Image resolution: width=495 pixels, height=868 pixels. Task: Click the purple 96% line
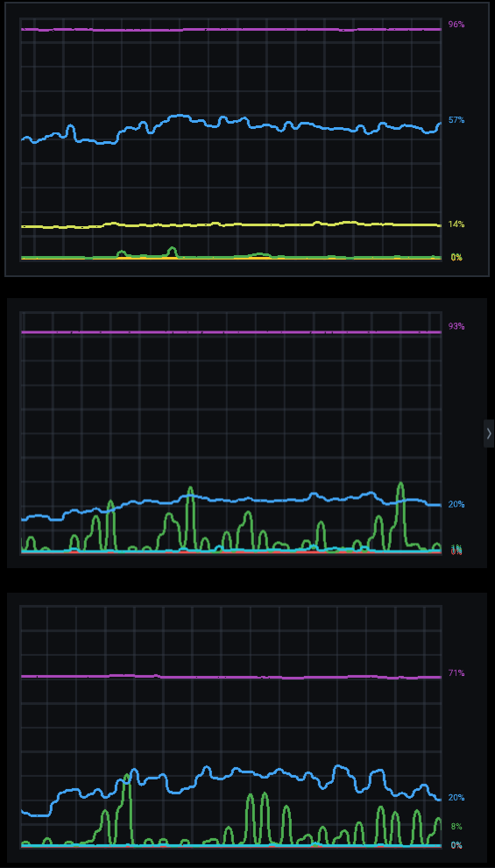coord(230,29)
